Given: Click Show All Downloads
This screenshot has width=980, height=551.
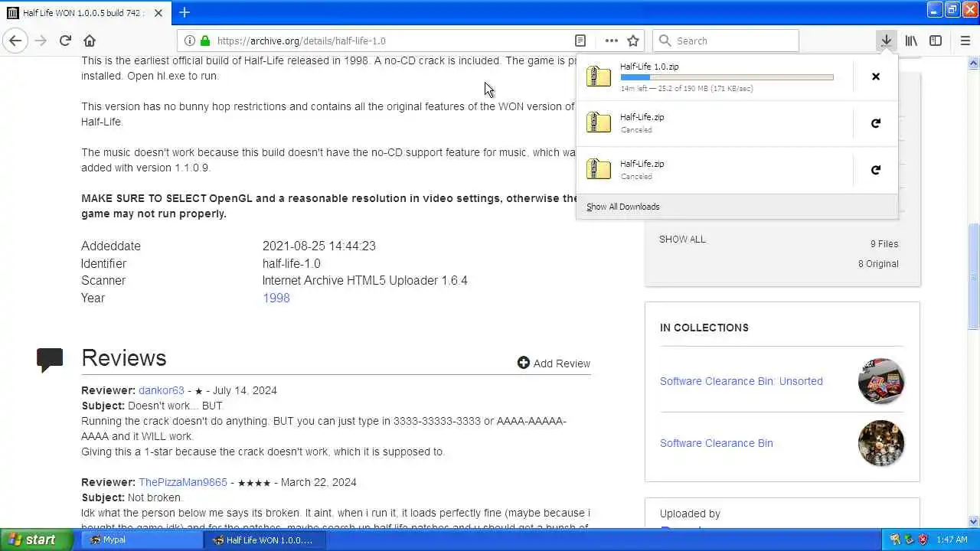Looking at the screenshot, I should pos(622,207).
